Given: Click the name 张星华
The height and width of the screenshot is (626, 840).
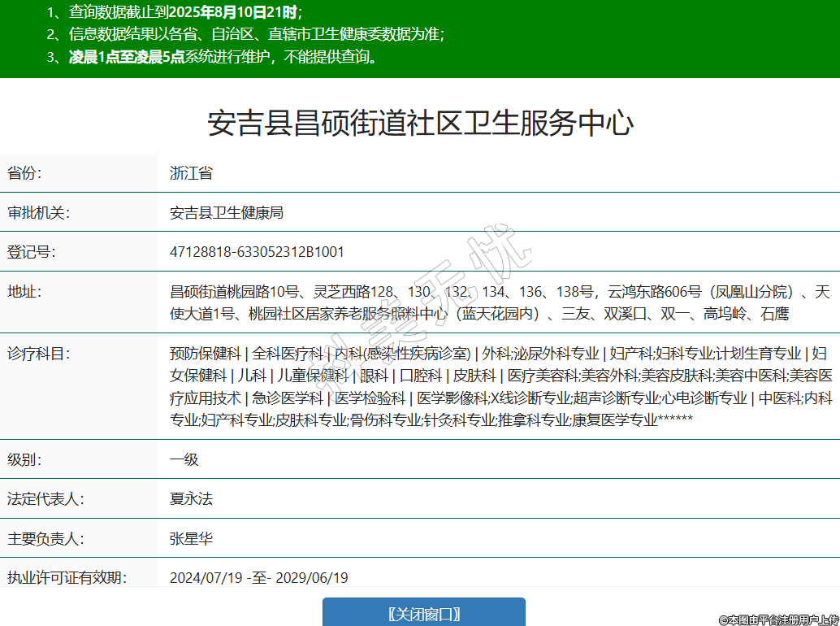Looking at the screenshot, I should [x=191, y=538].
